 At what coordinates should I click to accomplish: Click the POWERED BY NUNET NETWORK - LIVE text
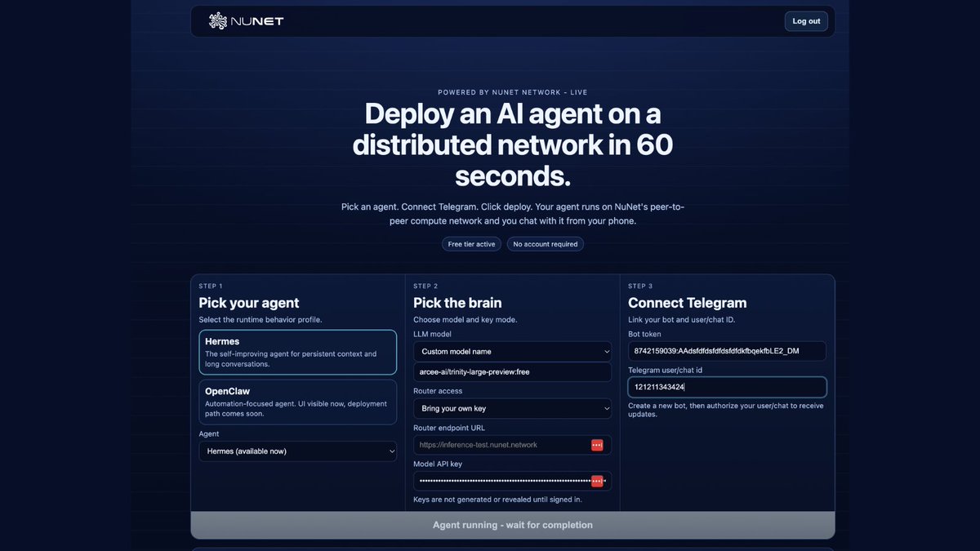coord(513,92)
